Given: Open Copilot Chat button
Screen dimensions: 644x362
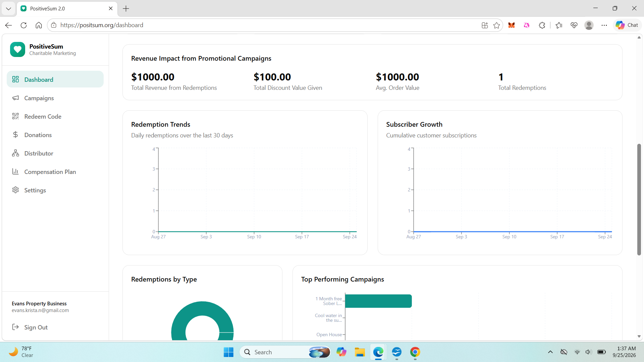Looking at the screenshot, I should (x=627, y=25).
